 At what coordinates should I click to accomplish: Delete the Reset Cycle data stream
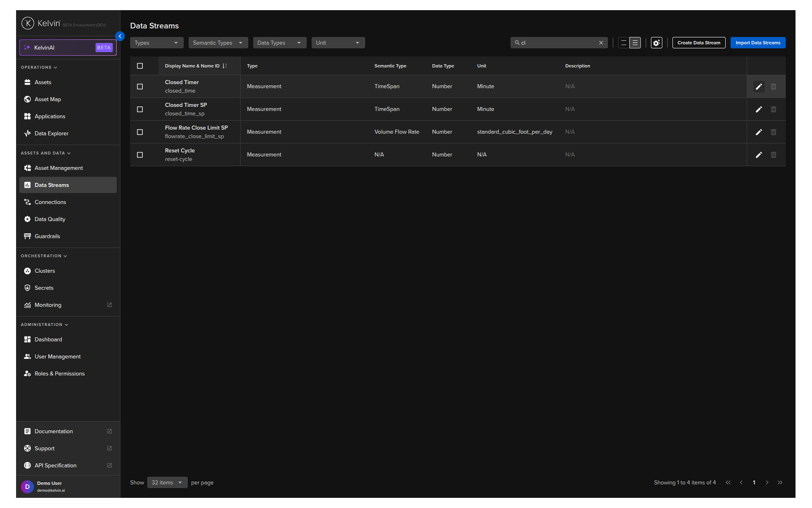tap(774, 155)
